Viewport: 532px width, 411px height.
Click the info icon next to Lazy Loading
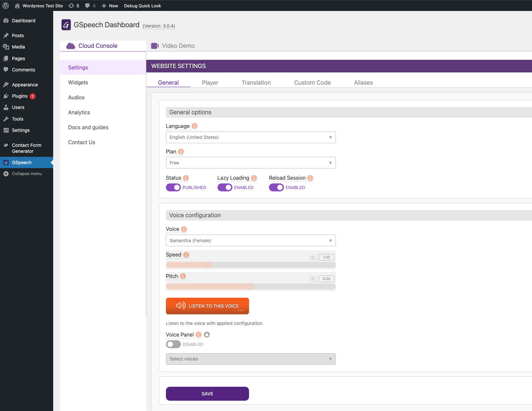click(254, 178)
